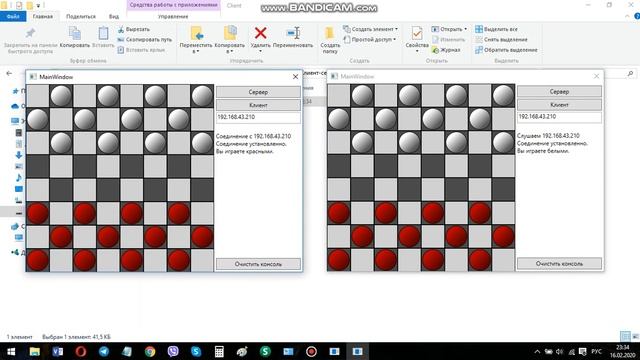
Task: Collapse the Explorer ribbon with the chevron
Action: [x=627, y=16]
